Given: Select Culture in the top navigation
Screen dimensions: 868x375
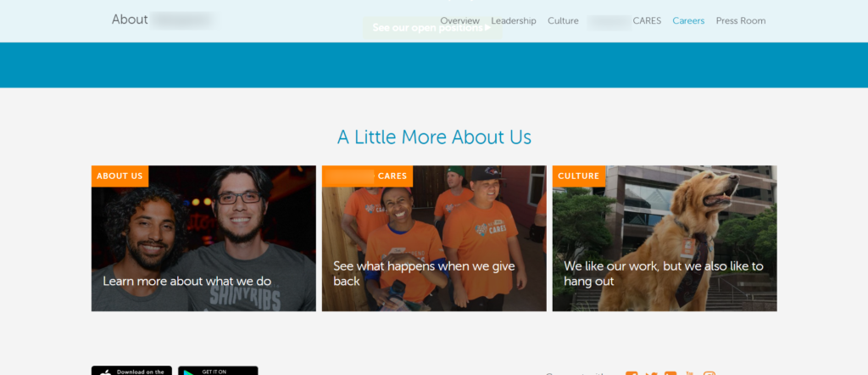Looking at the screenshot, I should pyautogui.click(x=563, y=21).
